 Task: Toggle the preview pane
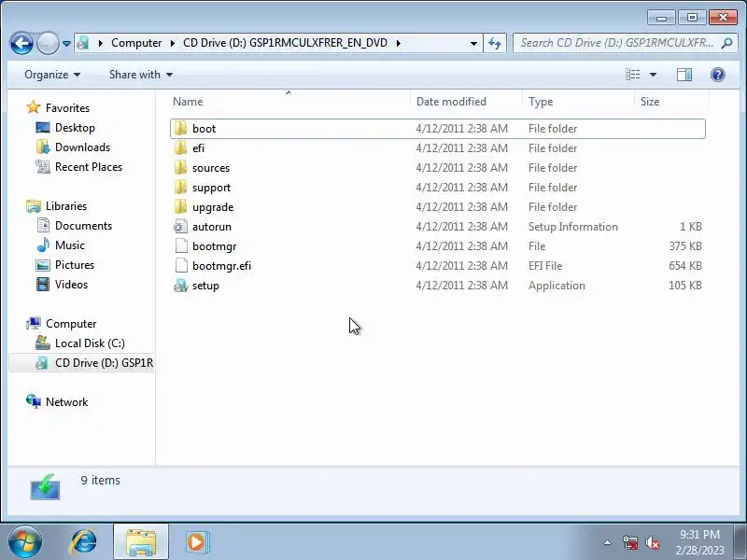[x=684, y=75]
